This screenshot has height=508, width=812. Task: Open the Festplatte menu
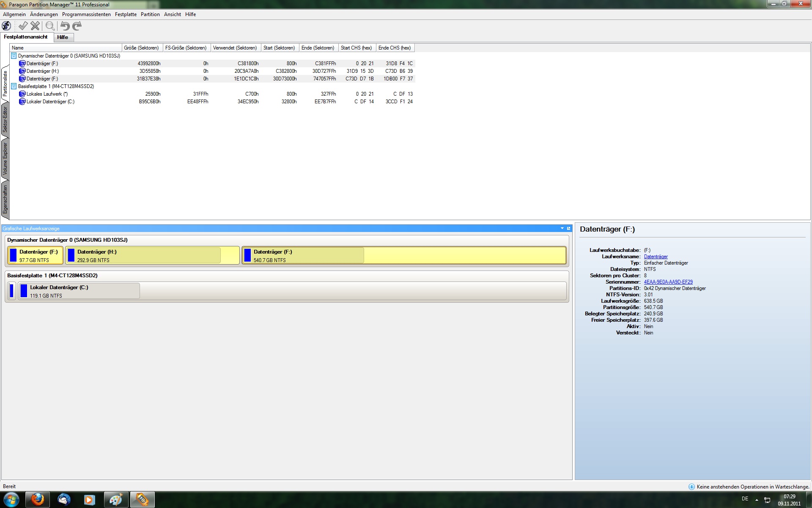click(x=126, y=14)
